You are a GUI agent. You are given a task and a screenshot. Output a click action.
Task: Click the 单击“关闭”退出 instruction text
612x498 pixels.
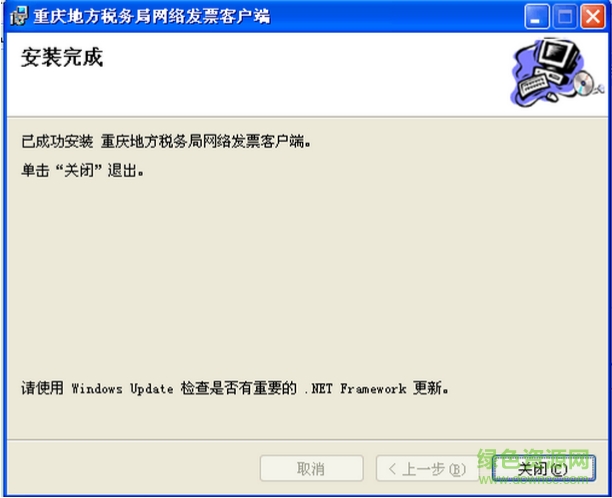click(82, 171)
